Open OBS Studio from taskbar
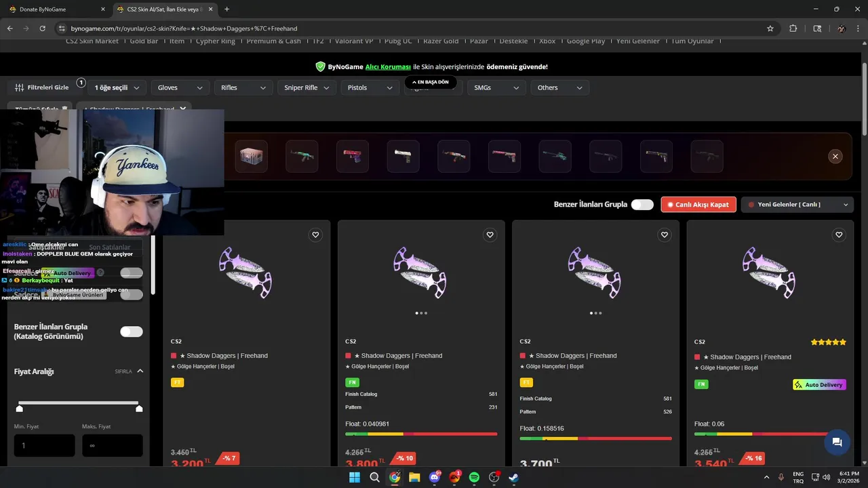 pyautogui.click(x=494, y=477)
